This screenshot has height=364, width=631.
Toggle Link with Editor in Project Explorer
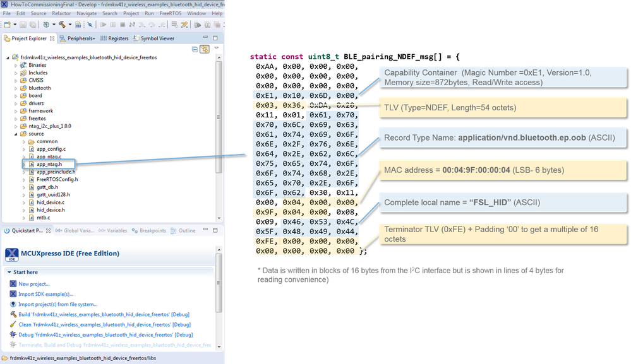click(x=205, y=49)
